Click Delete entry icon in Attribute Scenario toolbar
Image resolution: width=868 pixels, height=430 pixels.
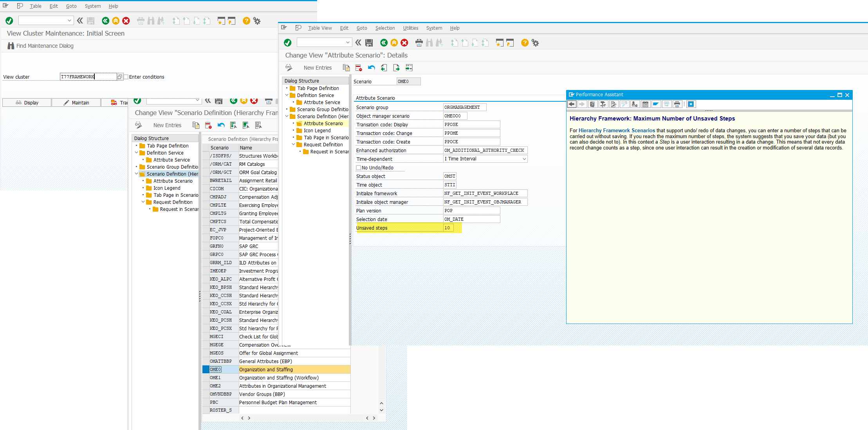(359, 68)
